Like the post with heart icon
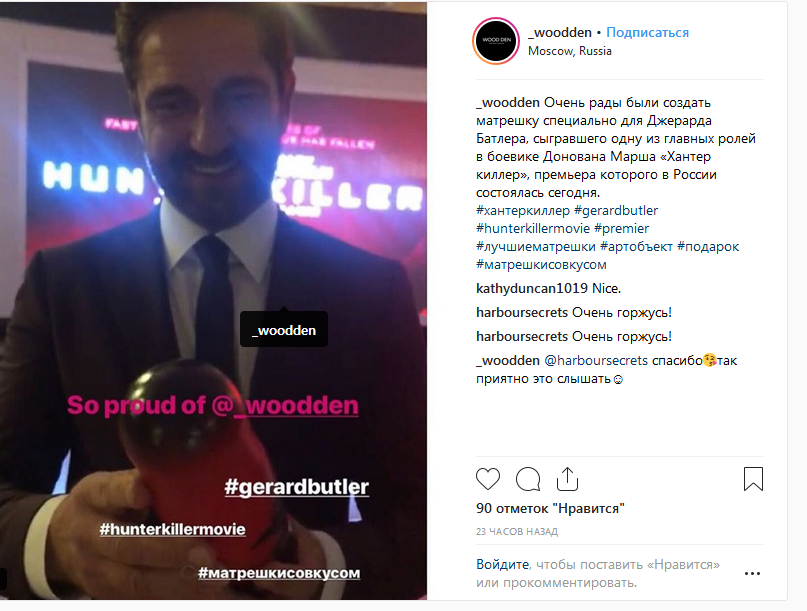 [x=487, y=479]
